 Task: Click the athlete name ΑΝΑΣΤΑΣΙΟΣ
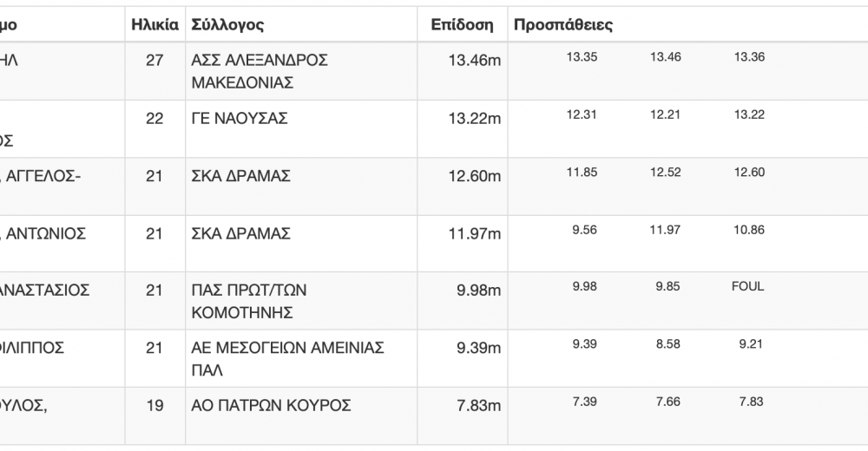[44, 291]
